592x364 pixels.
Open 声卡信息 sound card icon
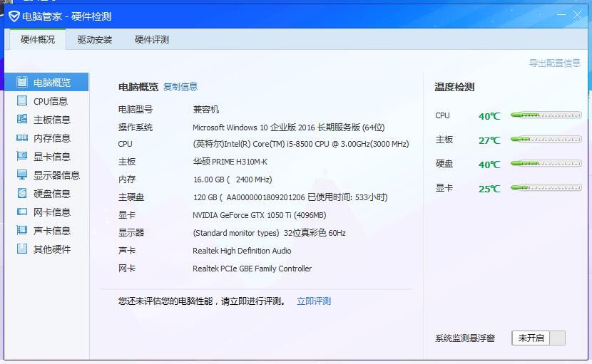[x=22, y=229]
